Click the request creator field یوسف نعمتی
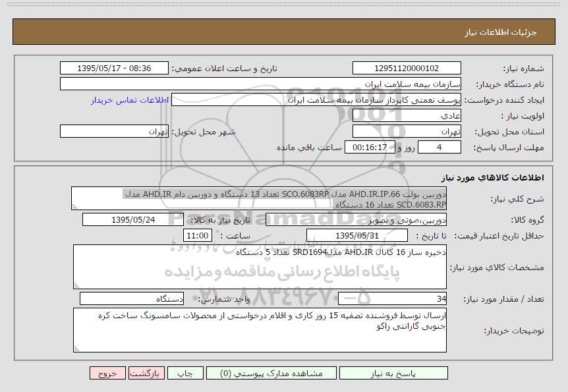 tap(316, 100)
